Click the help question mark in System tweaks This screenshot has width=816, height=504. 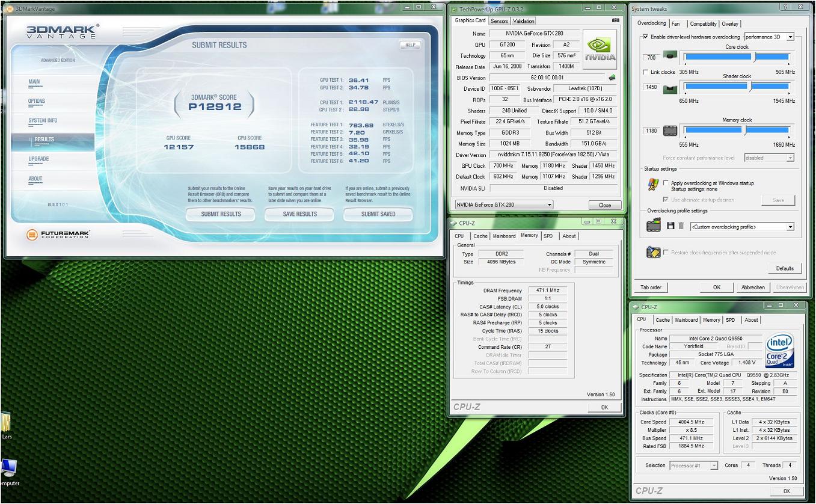786,7
